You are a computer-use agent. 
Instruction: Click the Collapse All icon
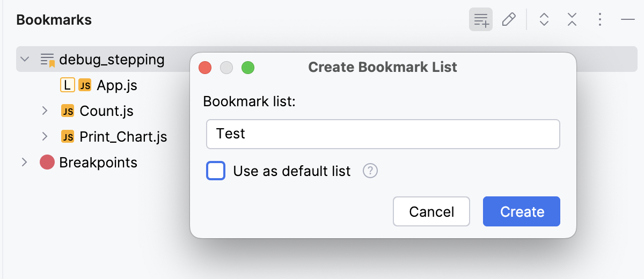[572, 20]
